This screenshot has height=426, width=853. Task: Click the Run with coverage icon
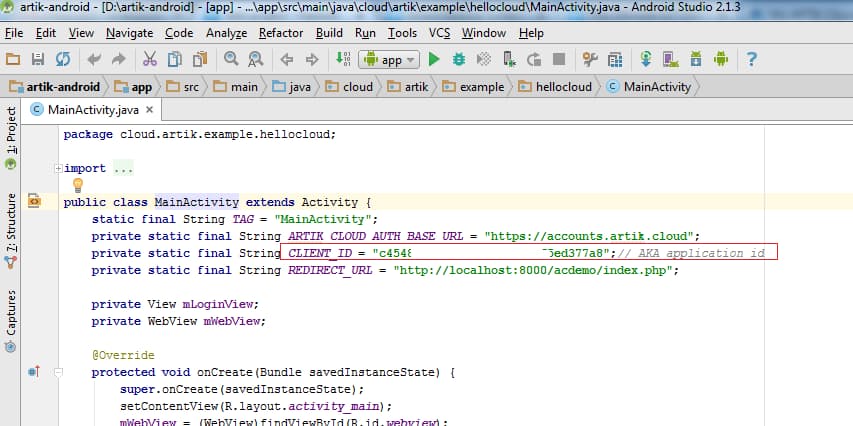click(484, 59)
